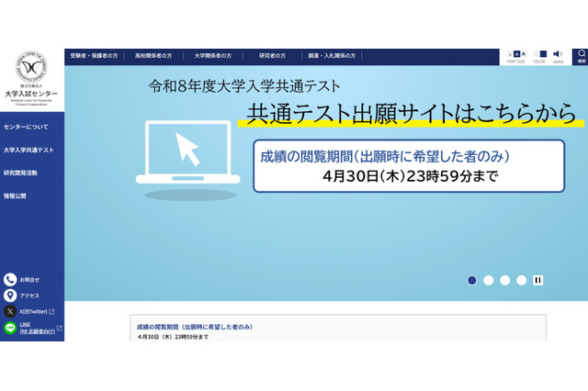Open センターについて in the sidebar
588x391 pixels.
point(26,127)
